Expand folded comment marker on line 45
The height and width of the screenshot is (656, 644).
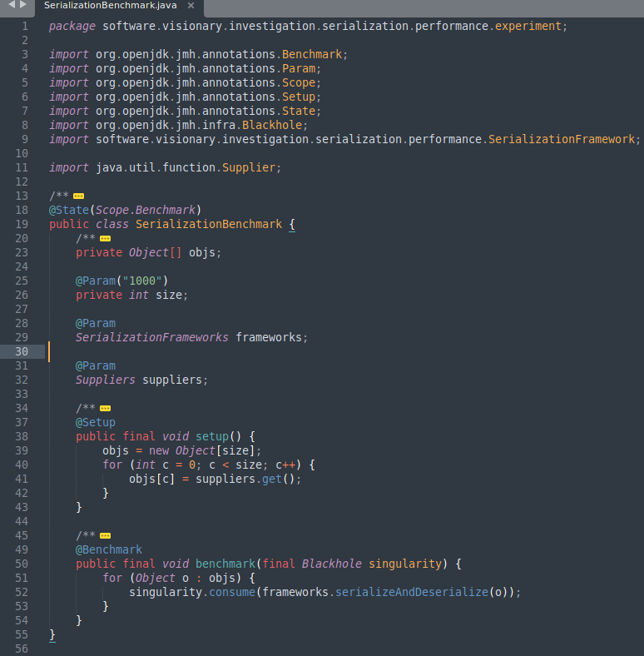pos(106,536)
